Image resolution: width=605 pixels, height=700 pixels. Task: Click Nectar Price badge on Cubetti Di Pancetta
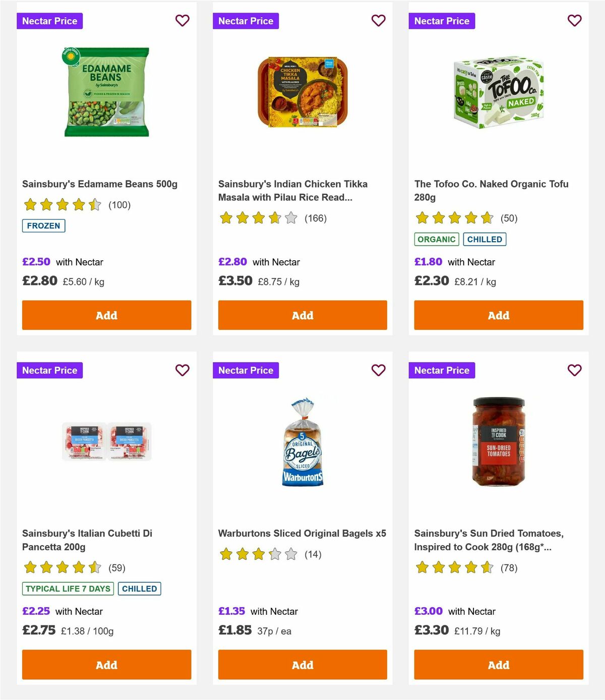50,370
